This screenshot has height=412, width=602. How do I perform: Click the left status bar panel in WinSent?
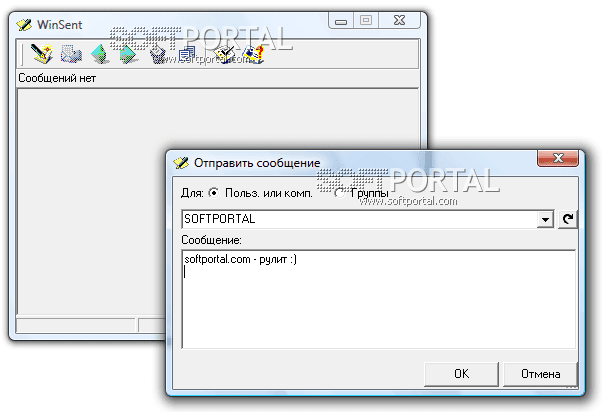[76, 325]
